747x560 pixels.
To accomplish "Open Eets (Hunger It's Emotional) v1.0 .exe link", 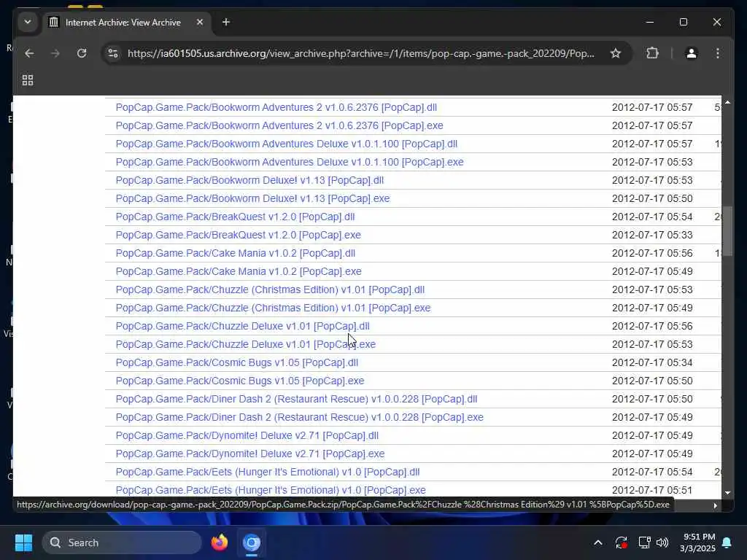I will tap(271, 491).
